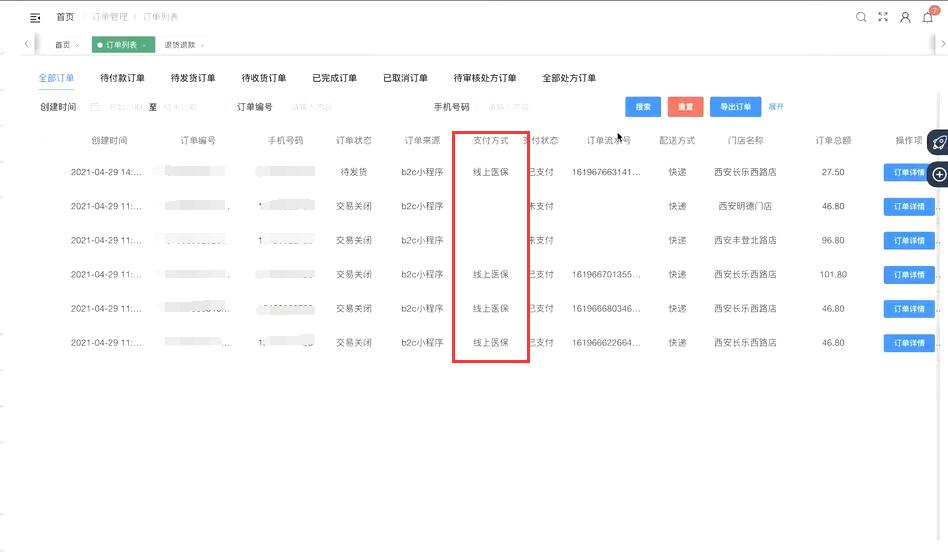948x553 pixels.
Task: Click the 支付方式 column header
Action: tap(490, 141)
